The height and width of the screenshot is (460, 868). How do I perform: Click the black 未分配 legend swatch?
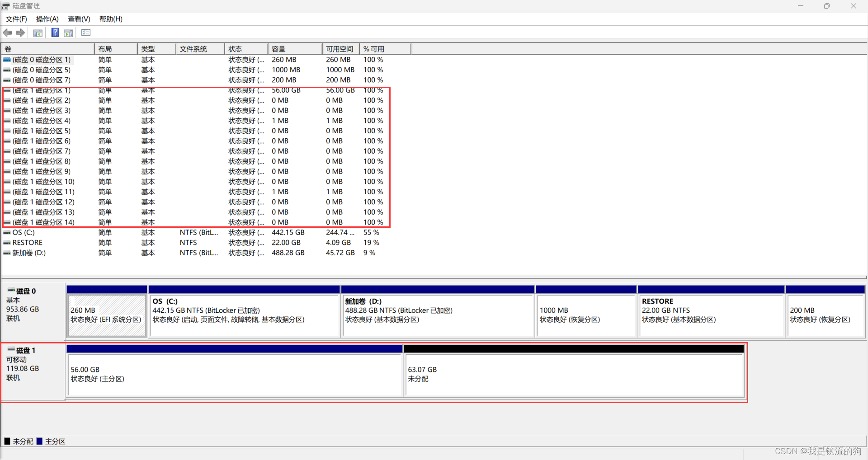click(7, 441)
